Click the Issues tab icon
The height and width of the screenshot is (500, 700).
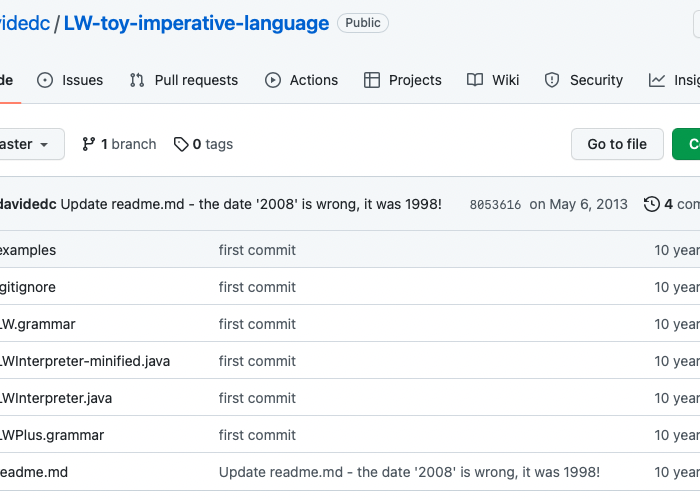pos(45,80)
